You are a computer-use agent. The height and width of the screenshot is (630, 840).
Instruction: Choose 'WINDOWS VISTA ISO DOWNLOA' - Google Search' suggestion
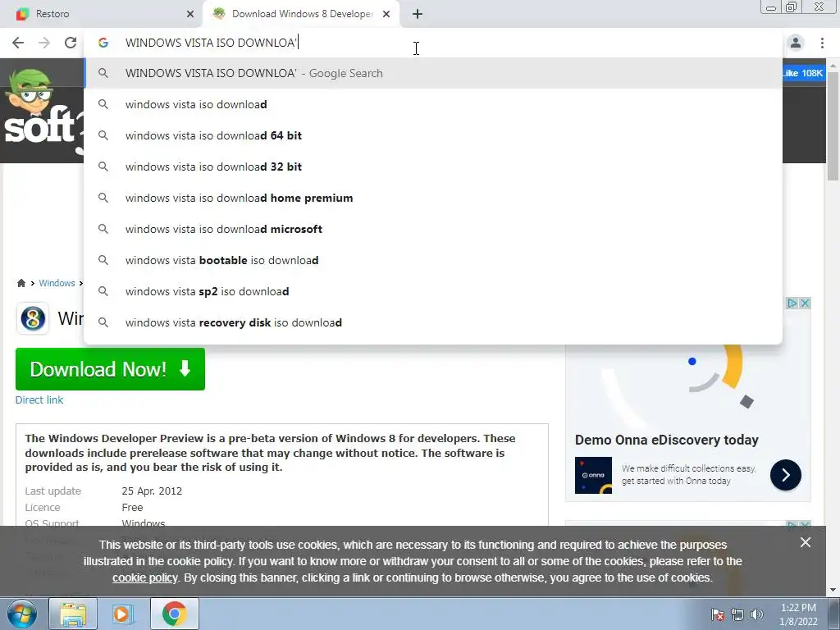pyautogui.click(x=433, y=73)
